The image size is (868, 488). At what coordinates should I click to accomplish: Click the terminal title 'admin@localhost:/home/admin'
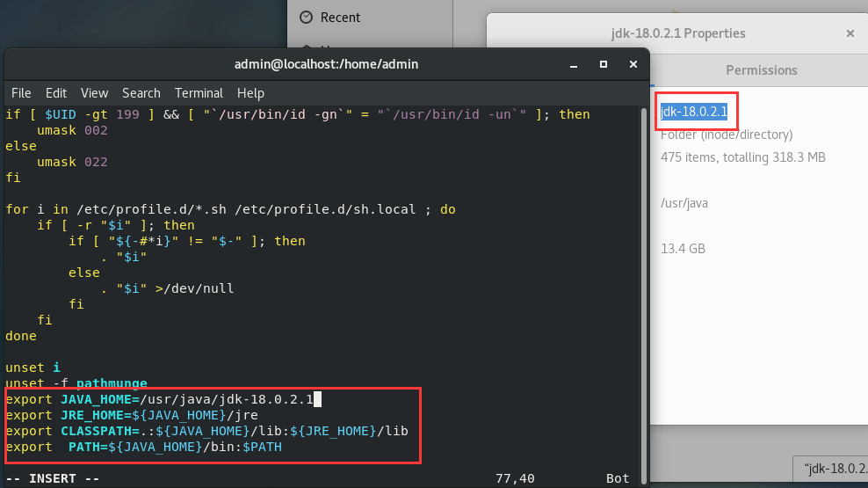coord(326,64)
